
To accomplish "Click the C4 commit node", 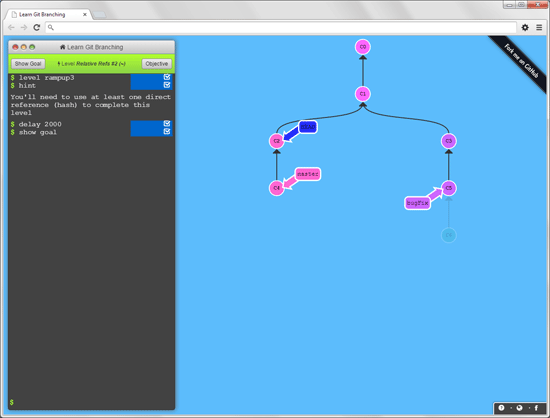I will (x=276, y=188).
